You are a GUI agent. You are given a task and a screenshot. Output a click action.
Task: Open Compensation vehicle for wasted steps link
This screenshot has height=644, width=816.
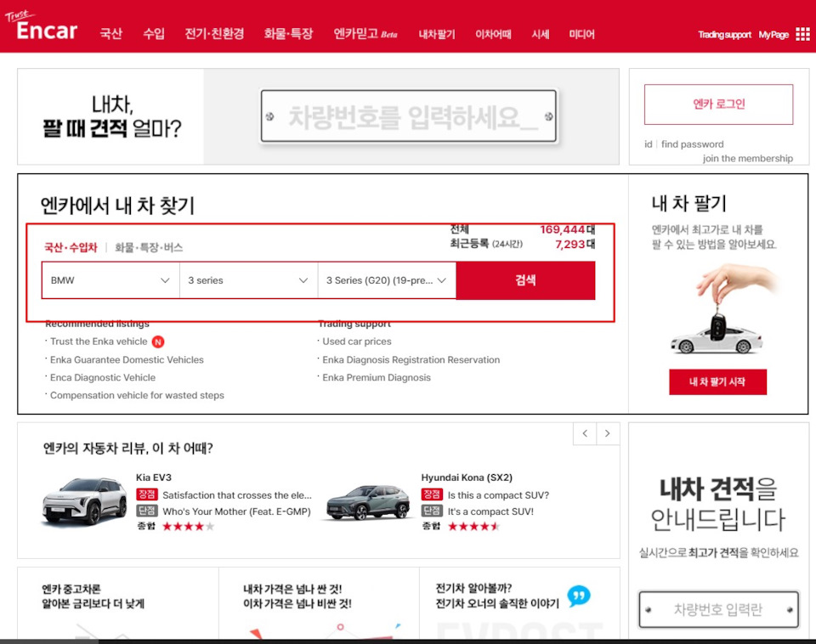tap(137, 395)
